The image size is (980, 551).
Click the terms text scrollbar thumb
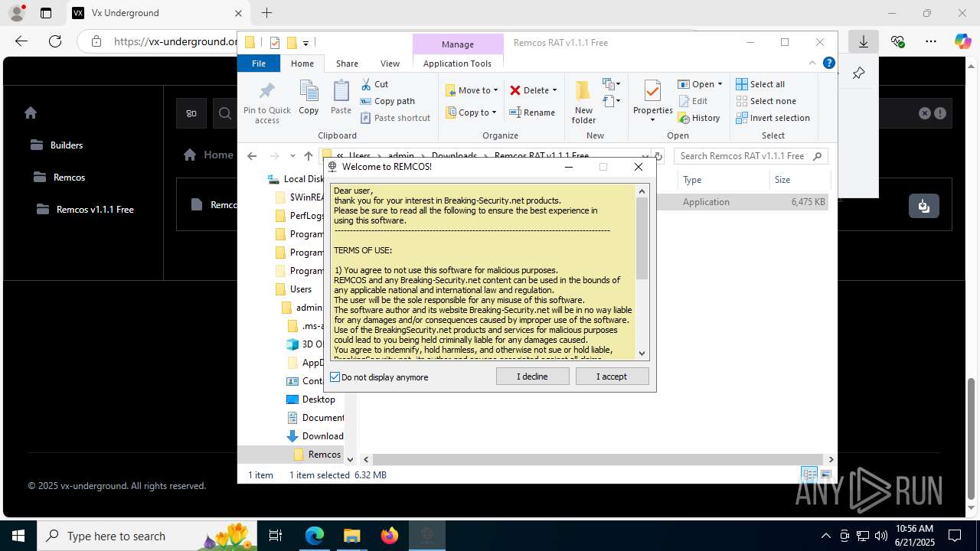642,238
